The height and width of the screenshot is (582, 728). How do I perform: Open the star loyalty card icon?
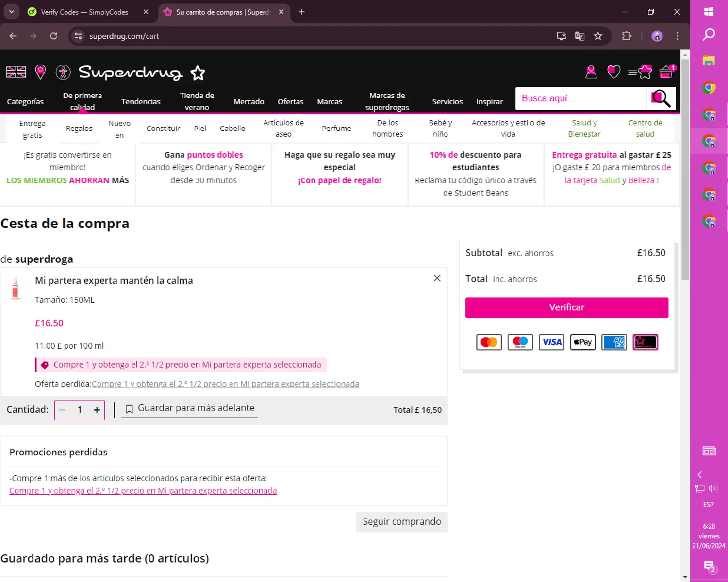pyautogui.click(x=640, y=72)
